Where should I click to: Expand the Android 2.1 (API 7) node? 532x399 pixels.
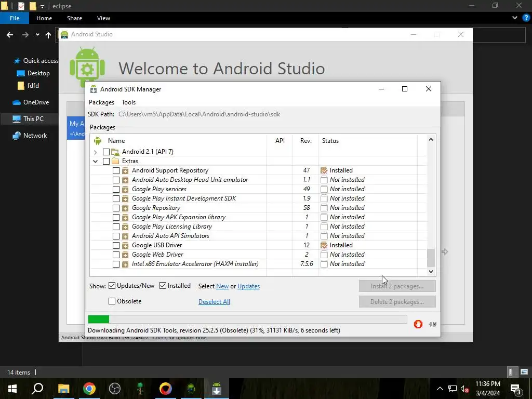(96, 152)
